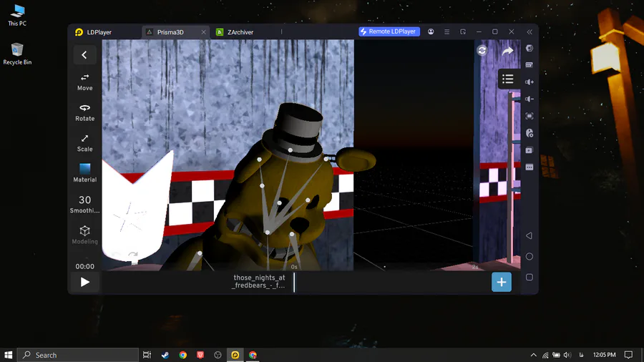This screenshot has width=644, height=362.
Task: Open the LDPlayer account icon
Action: (x=431, y=31)
